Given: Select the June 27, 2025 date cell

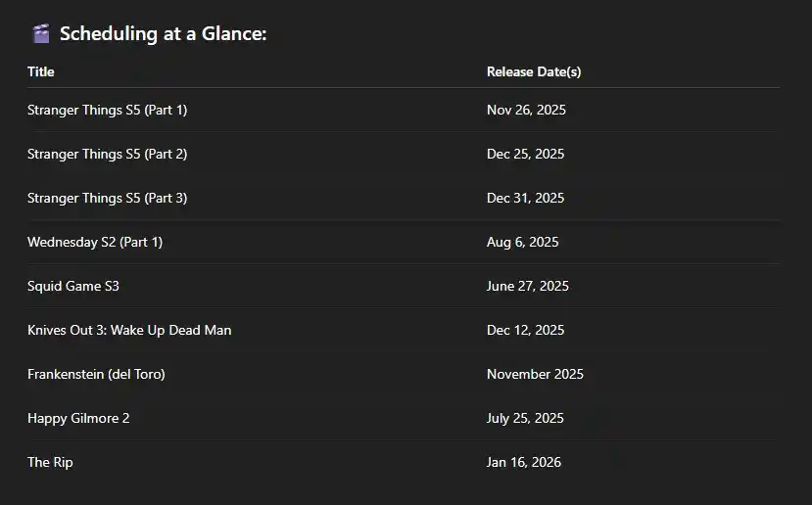Looking at the screenshot, I should (x=528, y=286).
